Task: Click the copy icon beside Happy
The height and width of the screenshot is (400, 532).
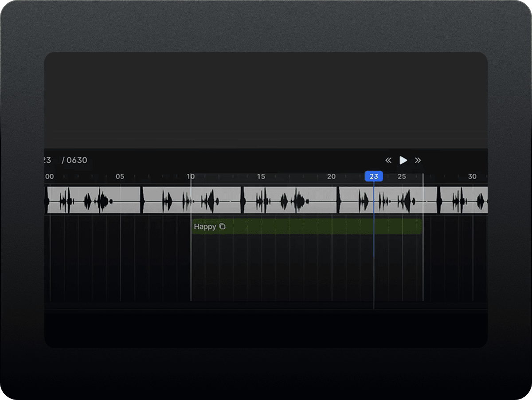Action: (x=223, y=227)
